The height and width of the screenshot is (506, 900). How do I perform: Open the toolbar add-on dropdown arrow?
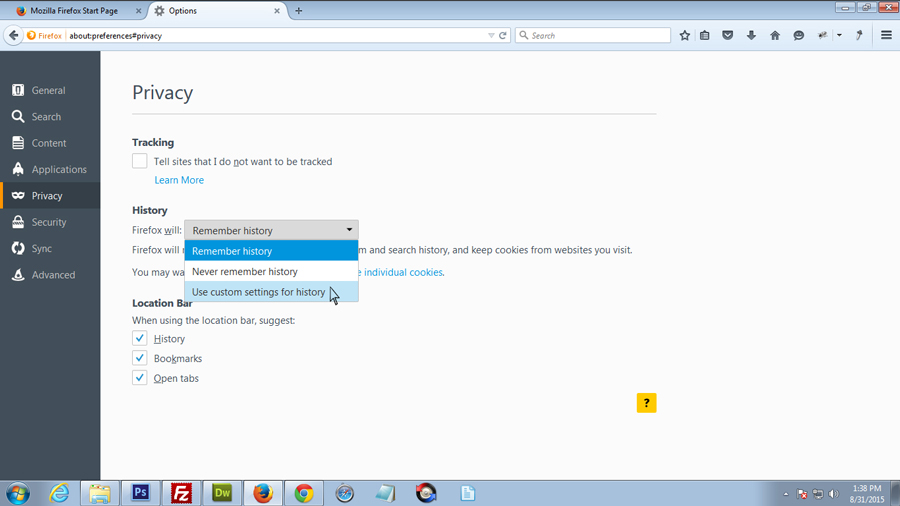tap(839, 36)
